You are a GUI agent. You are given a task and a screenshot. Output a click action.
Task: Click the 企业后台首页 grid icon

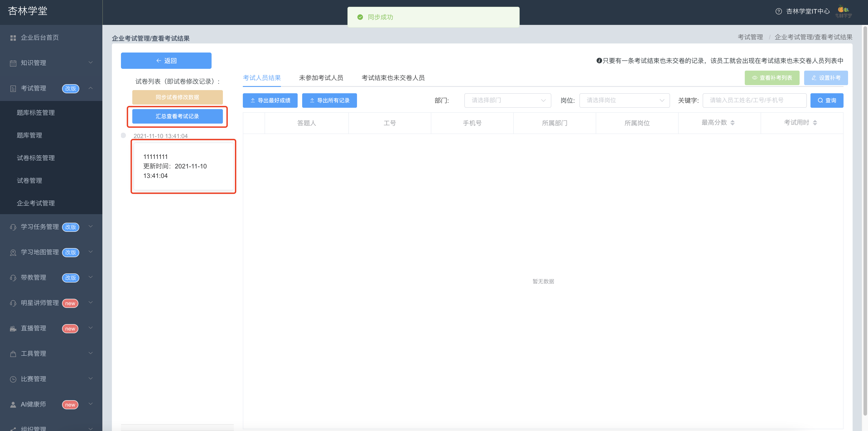pos(13,38)
